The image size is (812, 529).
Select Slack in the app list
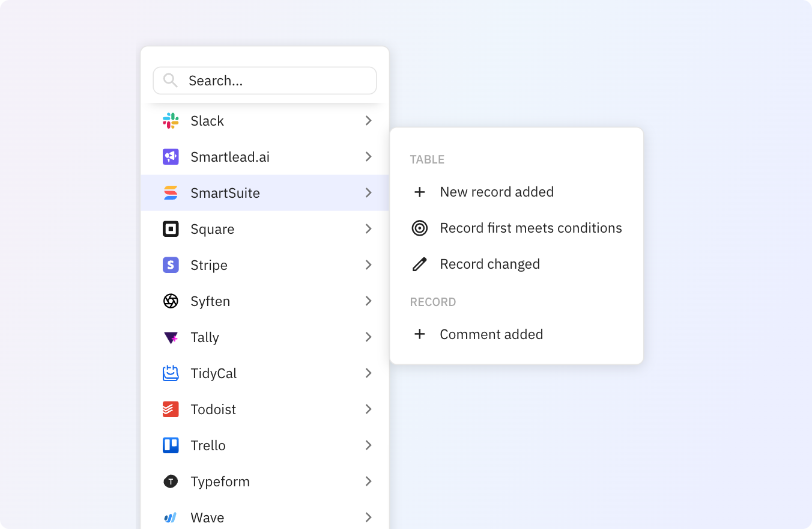(265, 121)
